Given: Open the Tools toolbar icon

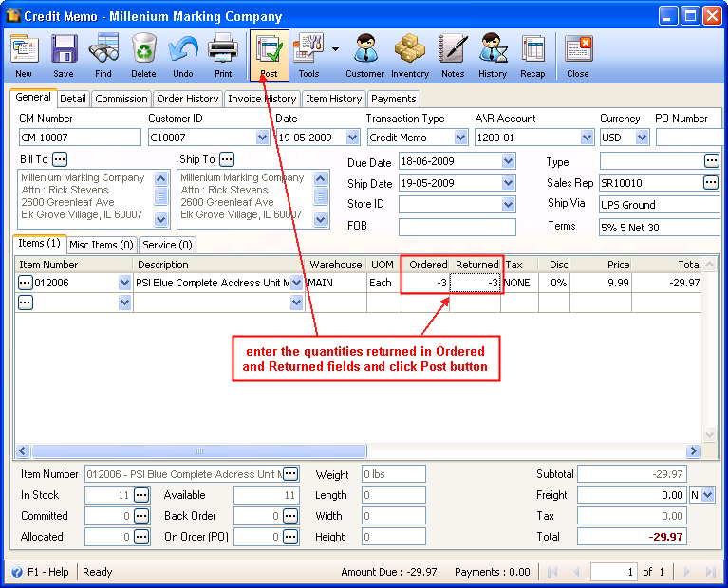Looking at the screenshot, I should click(308, 55).
